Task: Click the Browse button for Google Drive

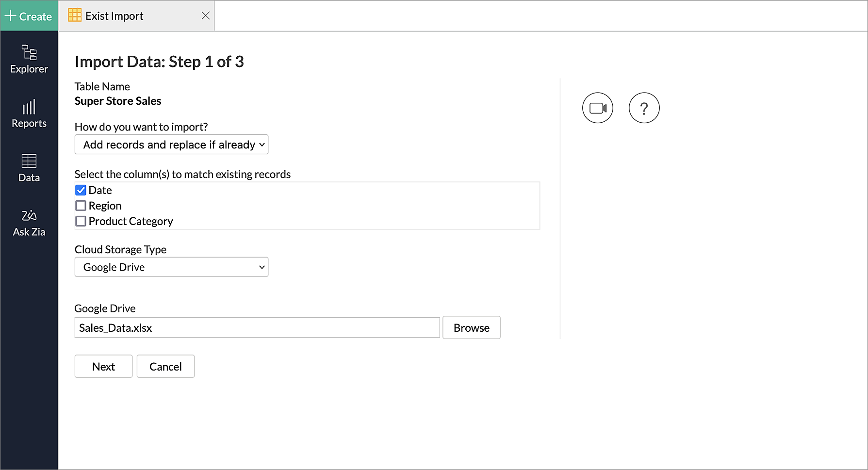Action: pos(471,328)
